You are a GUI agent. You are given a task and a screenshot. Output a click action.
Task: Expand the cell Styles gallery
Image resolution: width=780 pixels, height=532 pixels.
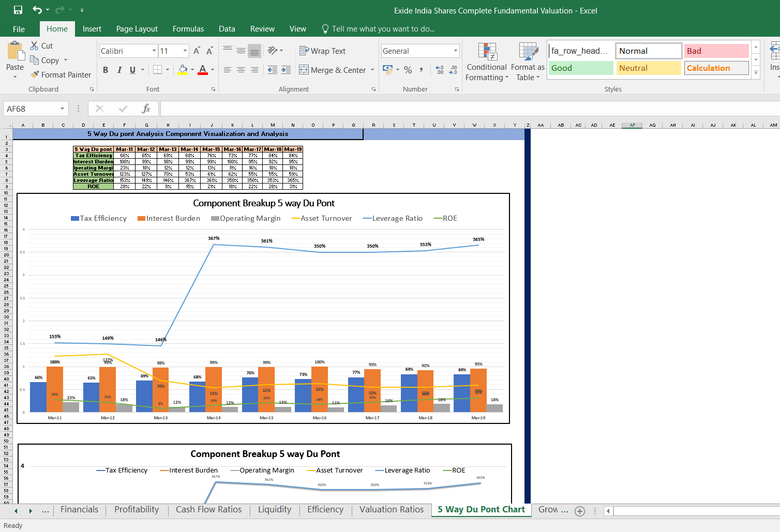point(756,73)
